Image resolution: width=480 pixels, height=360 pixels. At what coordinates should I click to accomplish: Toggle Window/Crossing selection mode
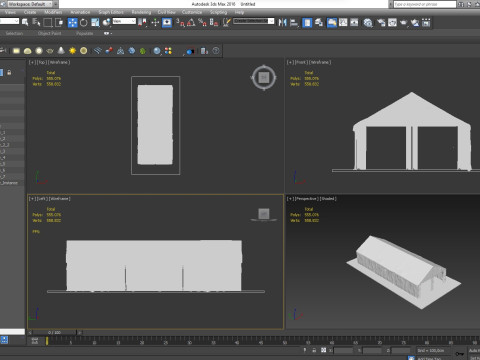[x=59, y=22]
